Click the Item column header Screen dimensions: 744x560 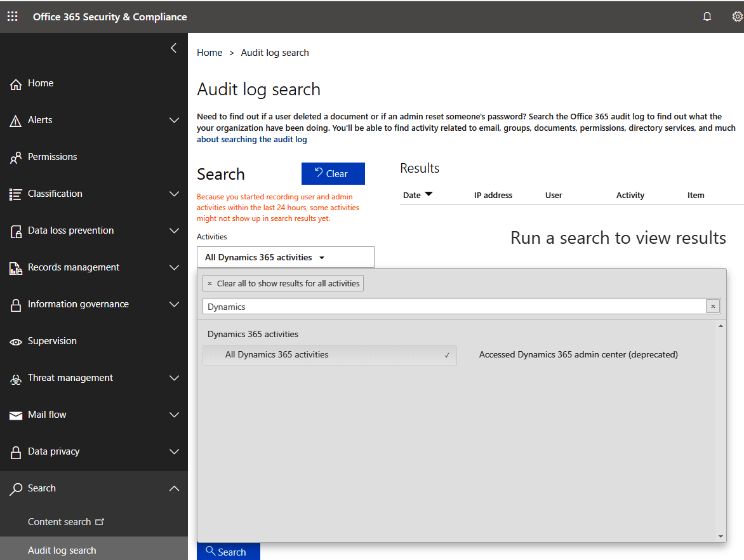(x=696, y=195)
